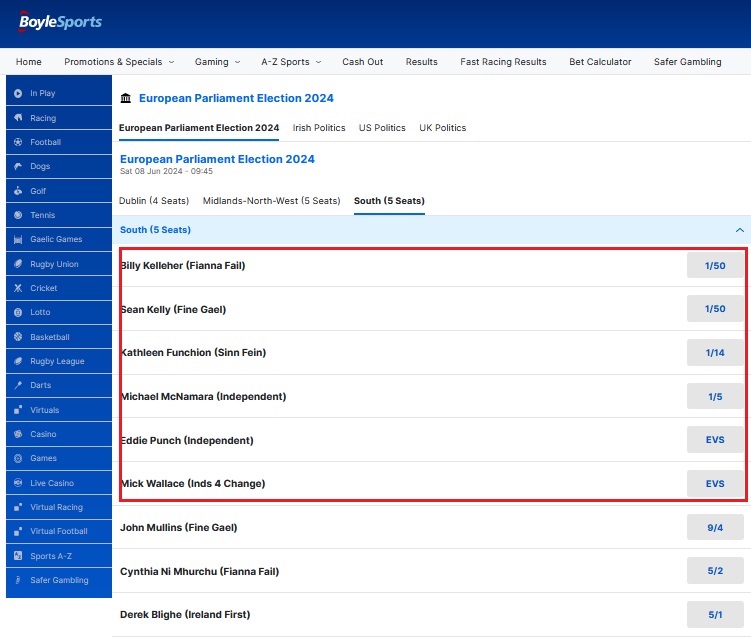Click candidate name Derek Blighe (Ireland First)
This screenshot has width=751, height=642.
click(x=185, y=615)
